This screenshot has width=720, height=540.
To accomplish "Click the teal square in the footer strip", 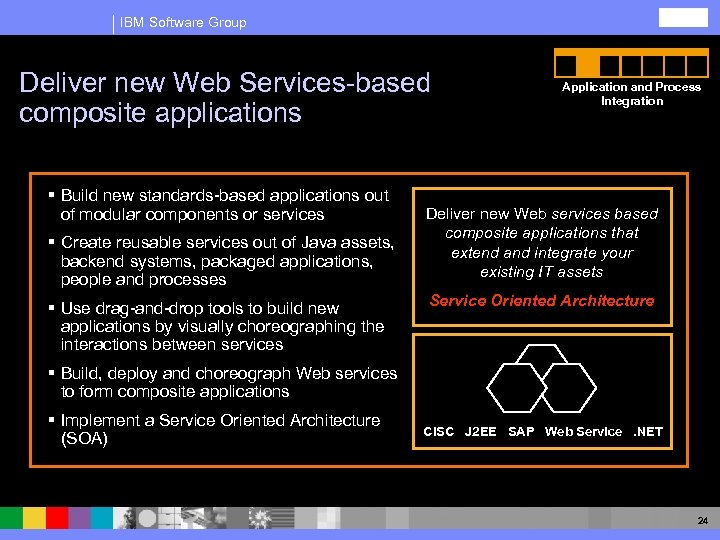I will pyautogui.click(x=102, y=518).
